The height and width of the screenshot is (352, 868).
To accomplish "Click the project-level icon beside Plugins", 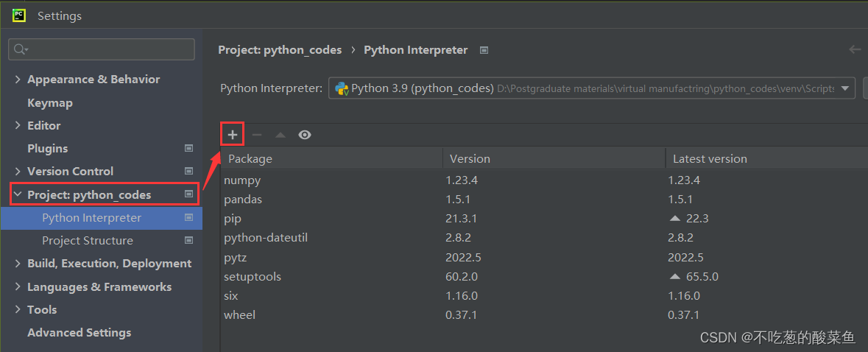I will pos(188,148).
